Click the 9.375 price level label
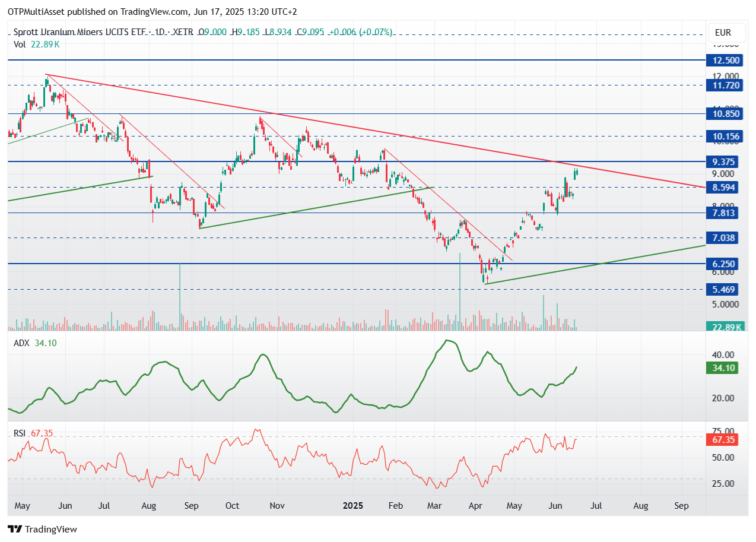 point(726,161)
